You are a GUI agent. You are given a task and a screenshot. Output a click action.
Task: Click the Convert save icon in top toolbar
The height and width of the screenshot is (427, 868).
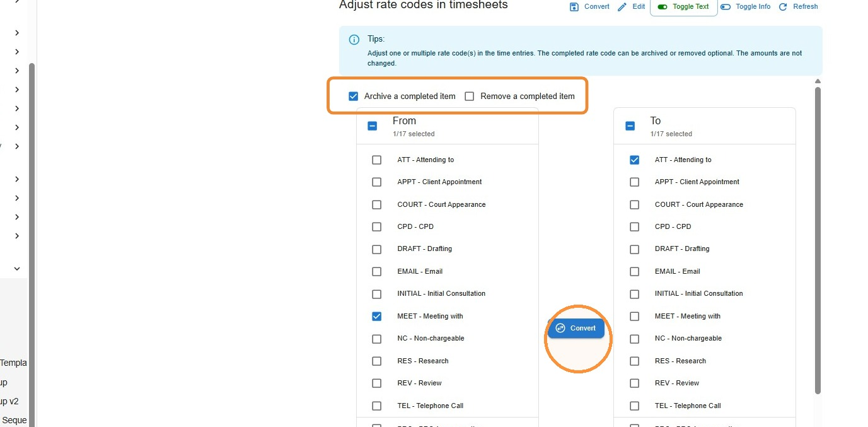click(x=574, y=7)
